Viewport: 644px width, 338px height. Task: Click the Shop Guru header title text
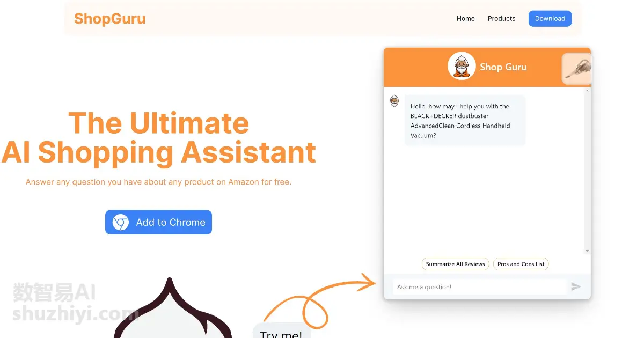(x=503, y=67)
